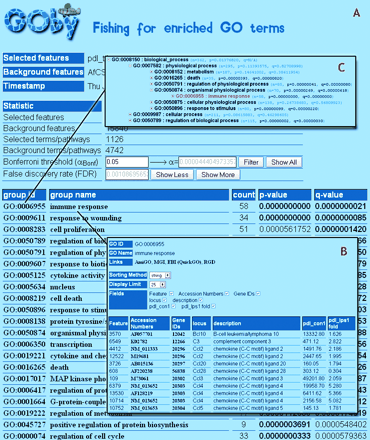Expand the death node marker in tree

coord(151,78)
